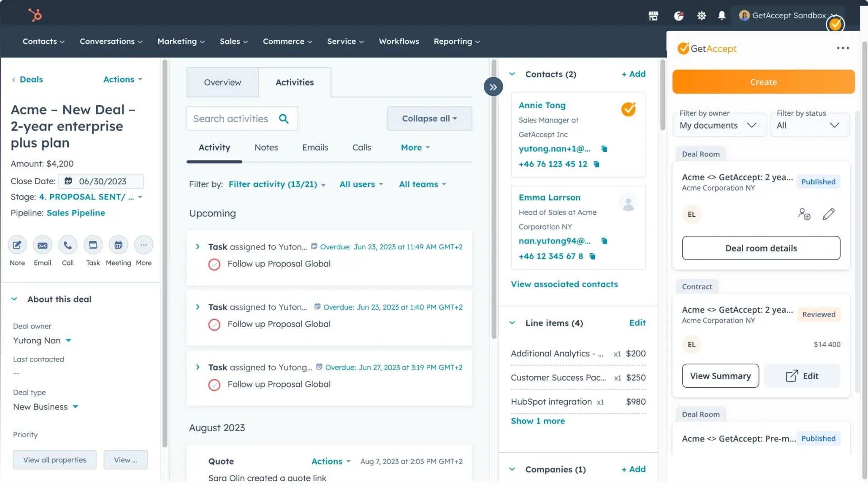The image size is (868, 488).
Task: Open the Conversations navigation menu
Action: pyautogui.click(x=111, y=42)
